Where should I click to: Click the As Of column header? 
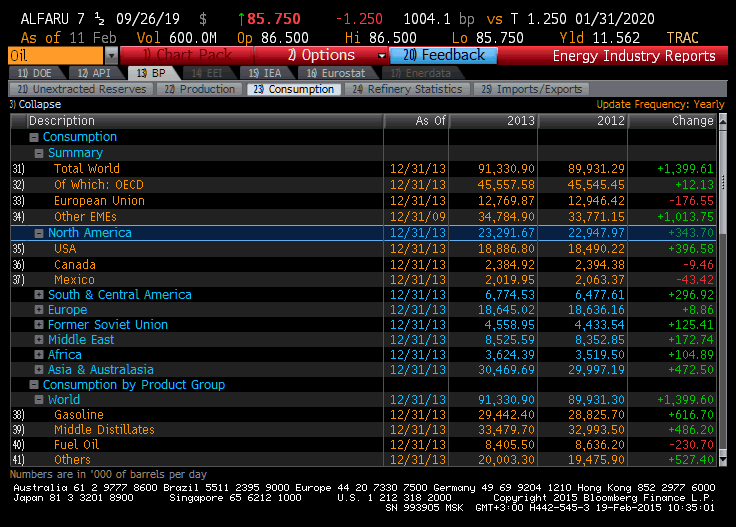pyautogui.click(x=416, y=121)
